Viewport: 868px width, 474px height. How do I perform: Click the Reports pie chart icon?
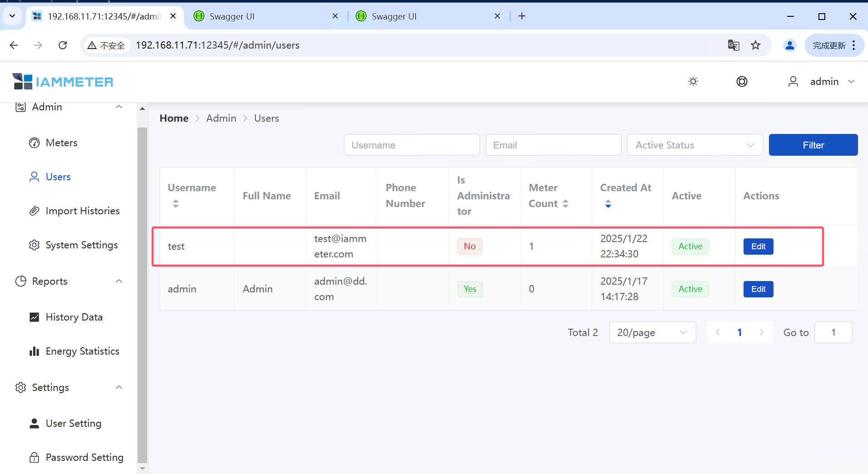(x=21, y=281)
